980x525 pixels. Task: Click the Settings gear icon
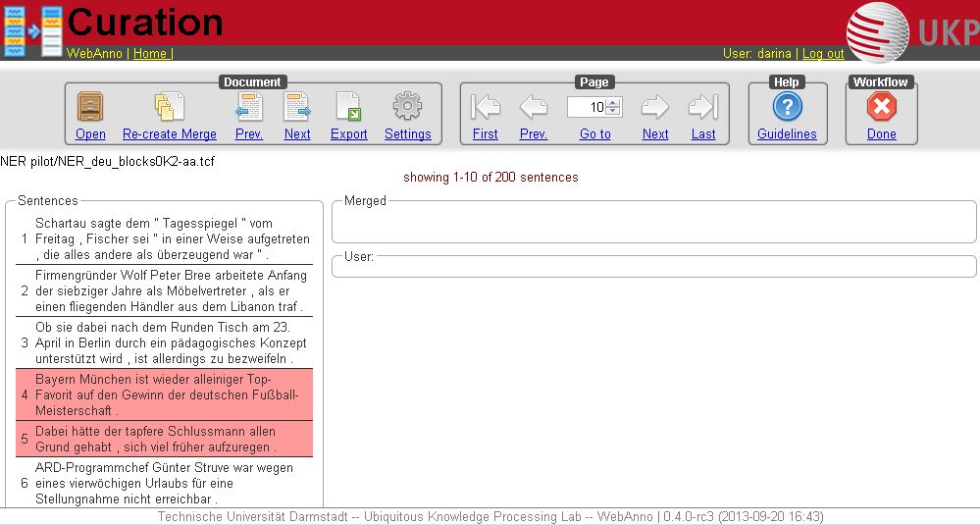tap(407, 106)
